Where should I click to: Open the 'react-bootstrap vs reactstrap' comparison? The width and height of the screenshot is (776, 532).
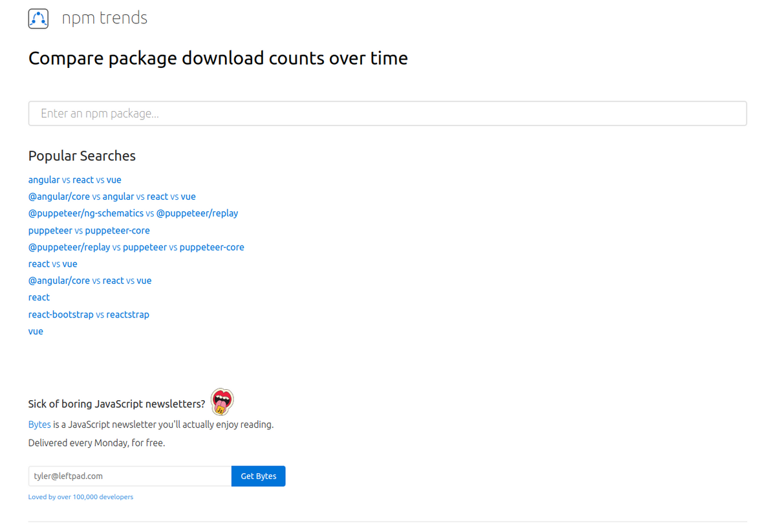point(89,314)
